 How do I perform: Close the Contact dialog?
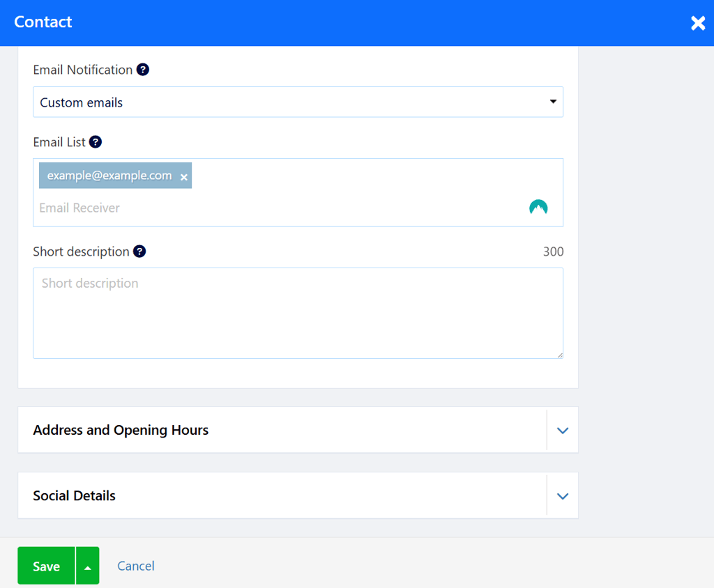pyautogui.click(x=697, y=23)
